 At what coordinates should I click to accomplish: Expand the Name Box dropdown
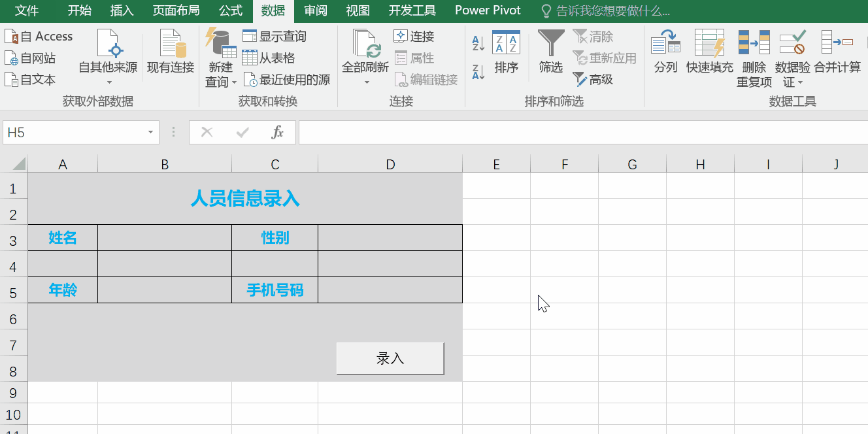pyautogui.click(x=151, y=133)
